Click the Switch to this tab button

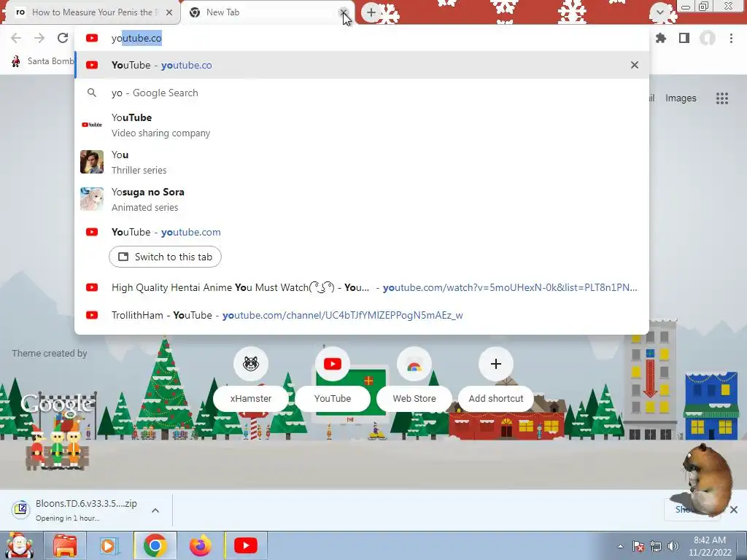pos(165,257)
